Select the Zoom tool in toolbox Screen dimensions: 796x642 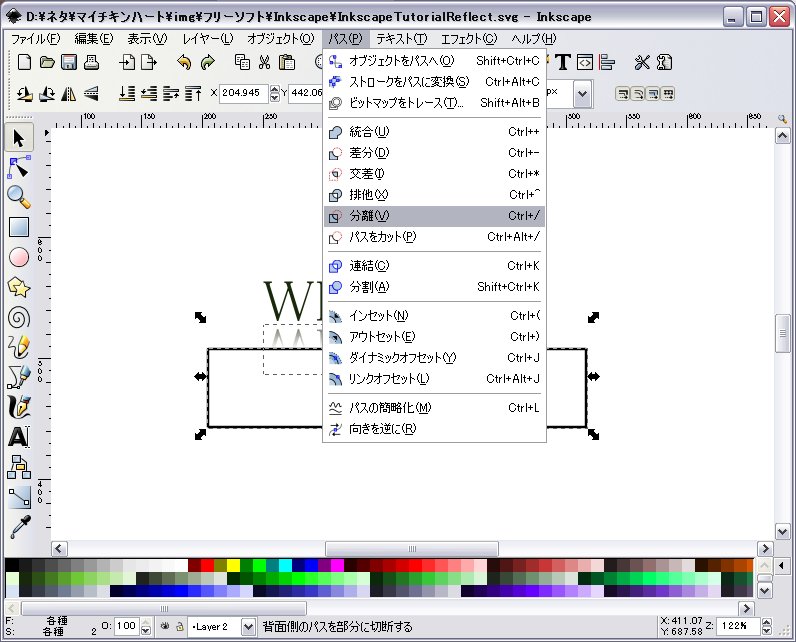(19, 196)
